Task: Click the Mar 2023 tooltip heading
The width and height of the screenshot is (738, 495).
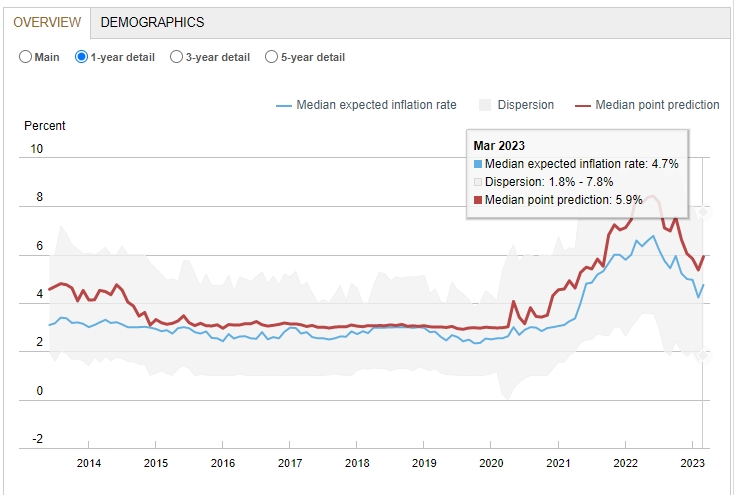Action: (499, 145)
